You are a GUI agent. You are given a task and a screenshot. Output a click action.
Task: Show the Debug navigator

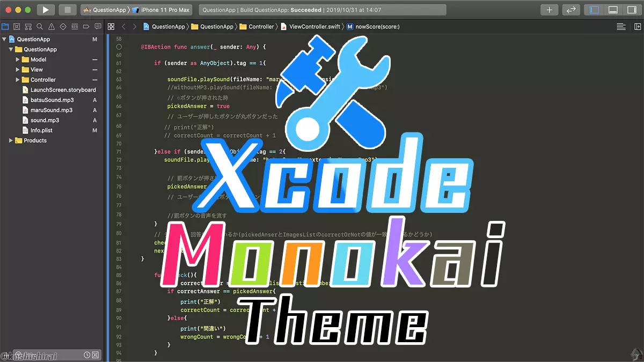coord(75,26)
